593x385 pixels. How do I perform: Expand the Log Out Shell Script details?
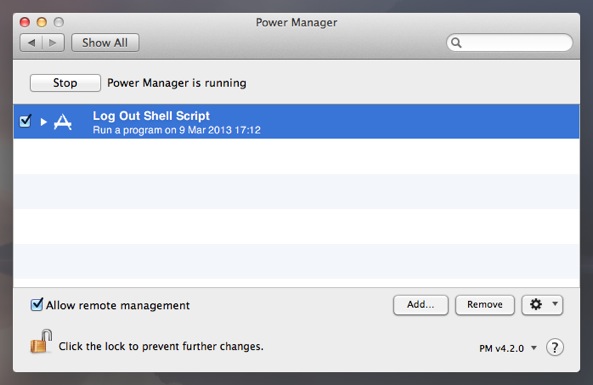pos(43,122)
